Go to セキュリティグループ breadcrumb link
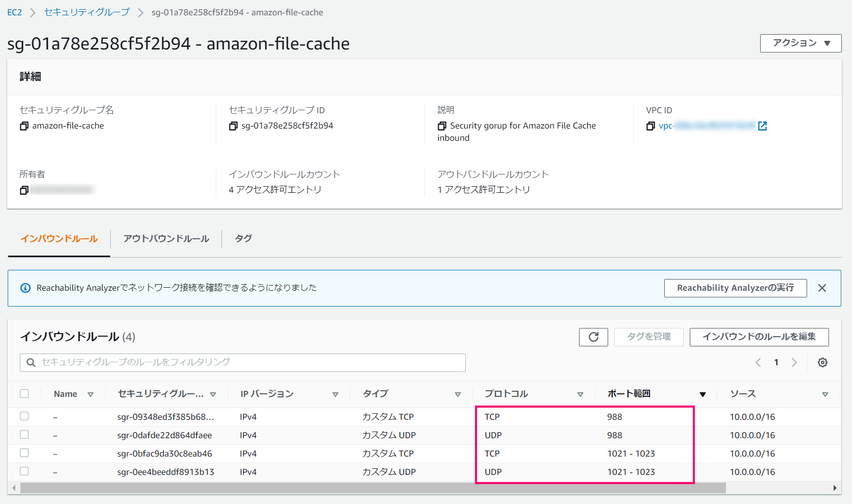 coord(87,12)
